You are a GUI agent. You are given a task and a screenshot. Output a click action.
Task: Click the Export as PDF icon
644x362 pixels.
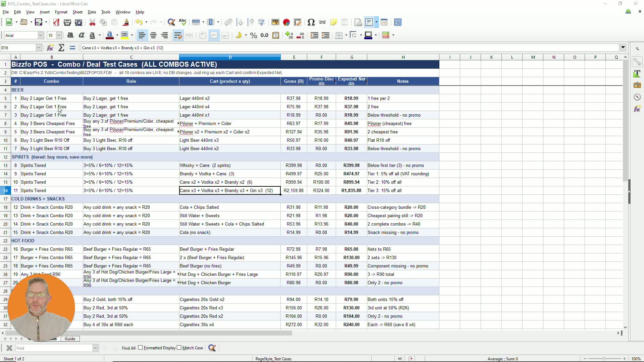pos(56,22)
